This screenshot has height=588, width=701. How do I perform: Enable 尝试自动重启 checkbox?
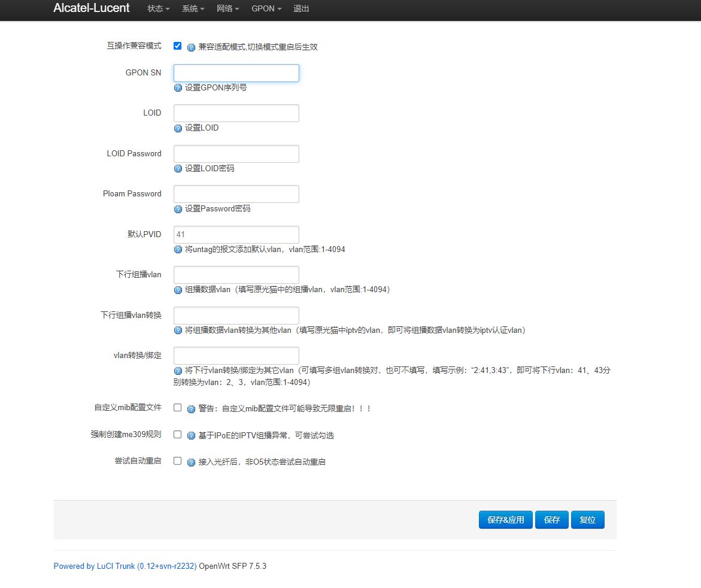178,461
